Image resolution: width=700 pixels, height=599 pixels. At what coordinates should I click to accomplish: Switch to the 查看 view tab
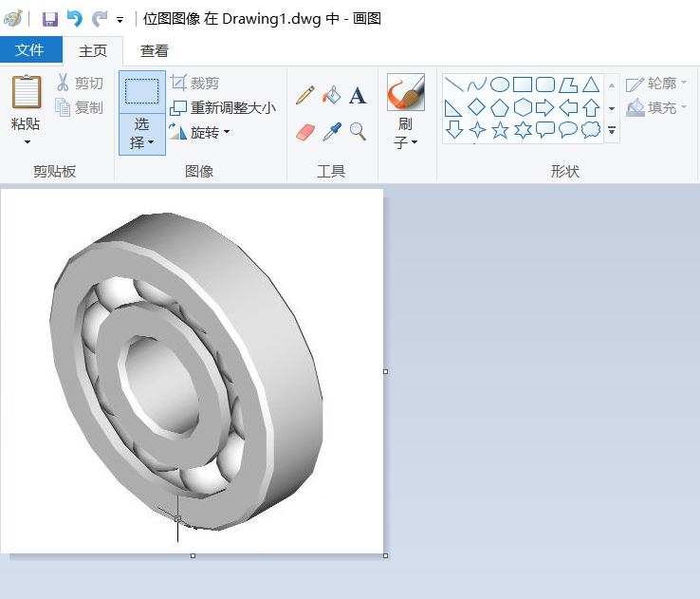click(155, 50)
